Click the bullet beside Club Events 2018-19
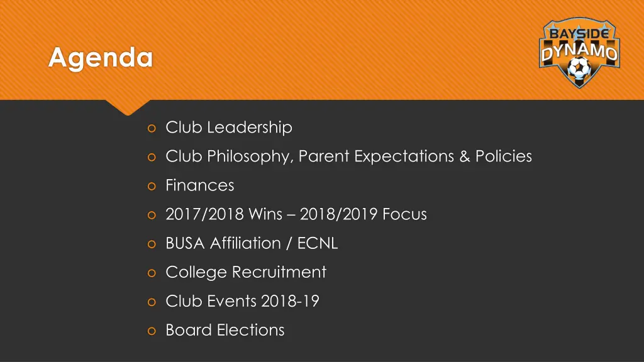The image size is (644, 362). 152,302
